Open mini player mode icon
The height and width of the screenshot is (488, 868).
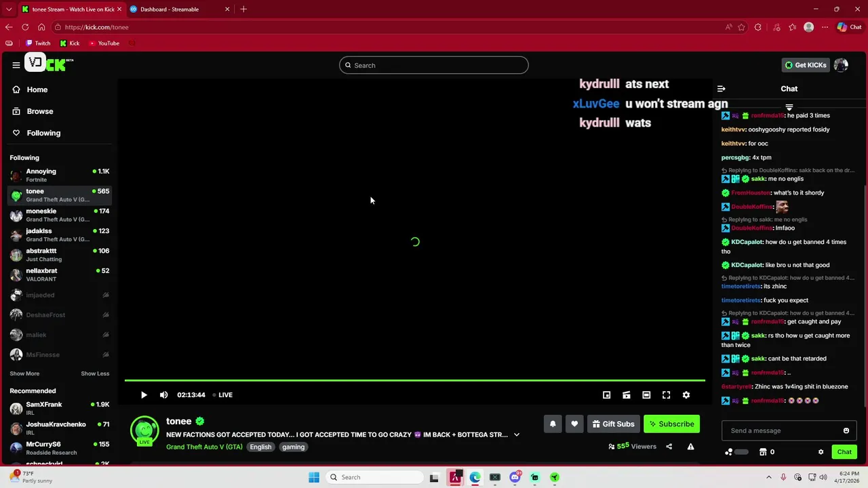tap(607, 395)
